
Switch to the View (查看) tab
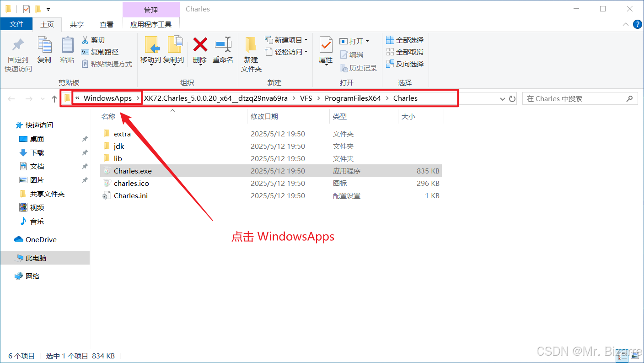tap(107, 25)
